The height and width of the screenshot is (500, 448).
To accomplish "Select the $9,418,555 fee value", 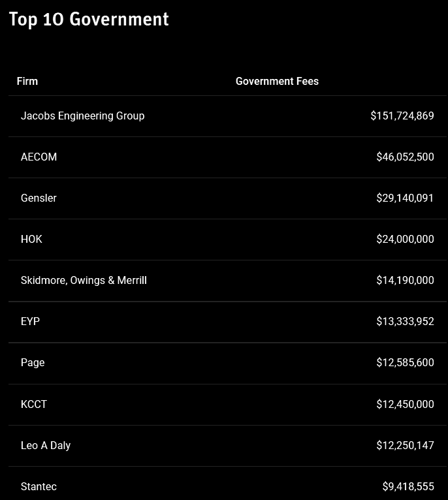I will (408, 486).
